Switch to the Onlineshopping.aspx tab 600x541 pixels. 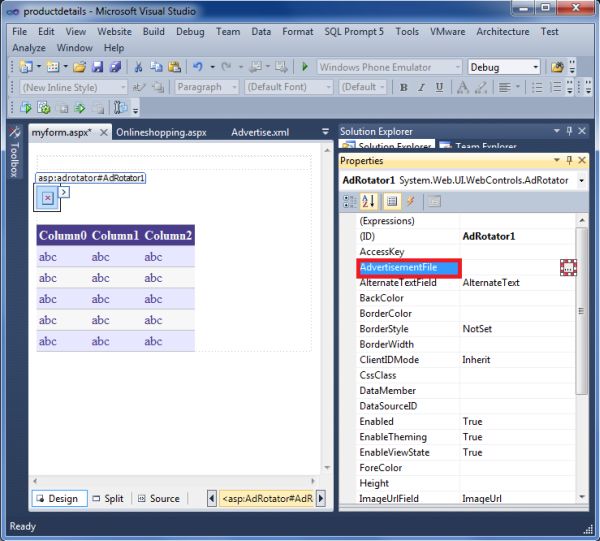pyautogui.click(x=159, y=132)
